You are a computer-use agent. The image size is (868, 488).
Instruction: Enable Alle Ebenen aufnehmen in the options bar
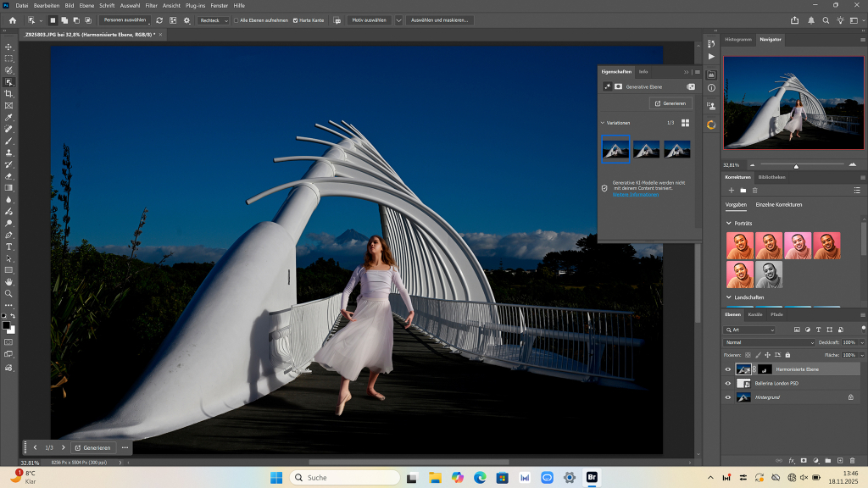tap(236, 19)
